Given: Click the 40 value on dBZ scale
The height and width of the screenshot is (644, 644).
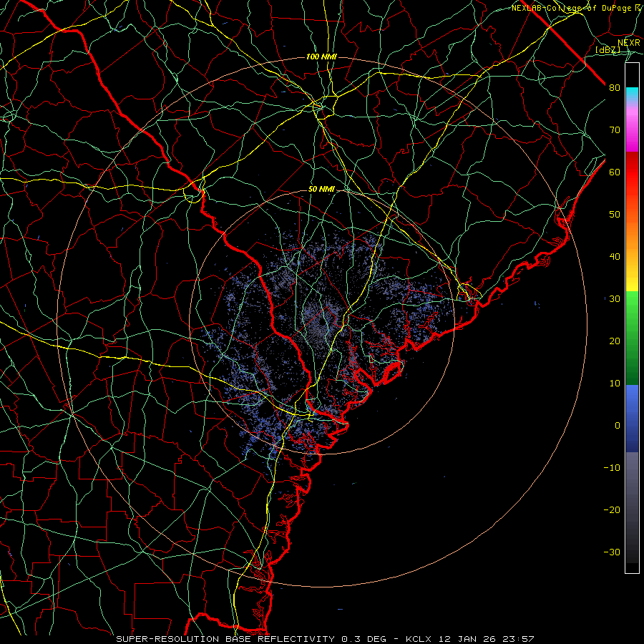Looking at the screenshot, I should 615,257.
